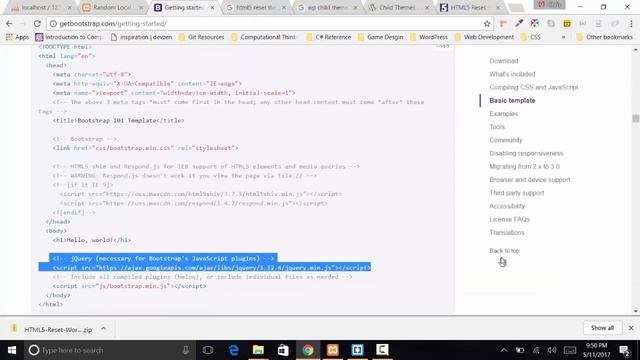
Task: Jump to Examples section
Action: 504,114
